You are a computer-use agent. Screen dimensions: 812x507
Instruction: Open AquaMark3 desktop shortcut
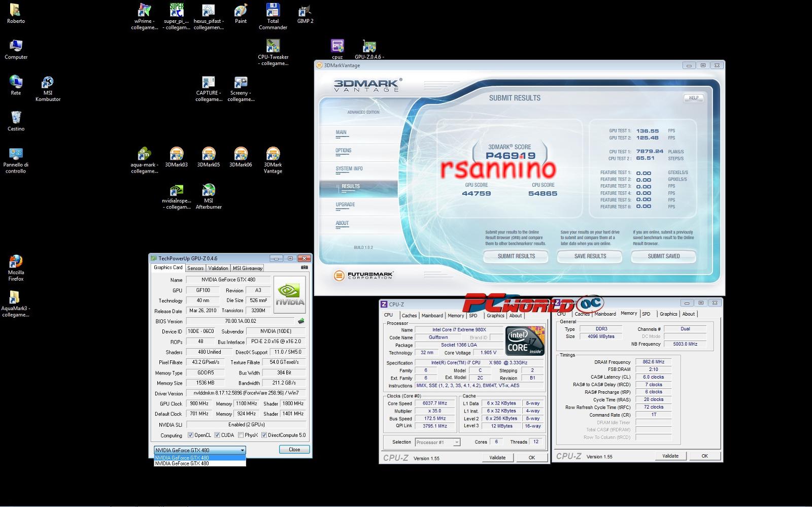16,304
